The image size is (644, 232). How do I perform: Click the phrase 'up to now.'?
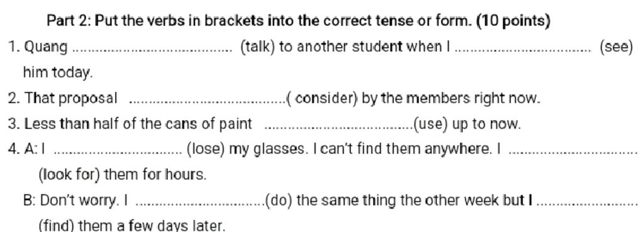[x=486, y=124]
